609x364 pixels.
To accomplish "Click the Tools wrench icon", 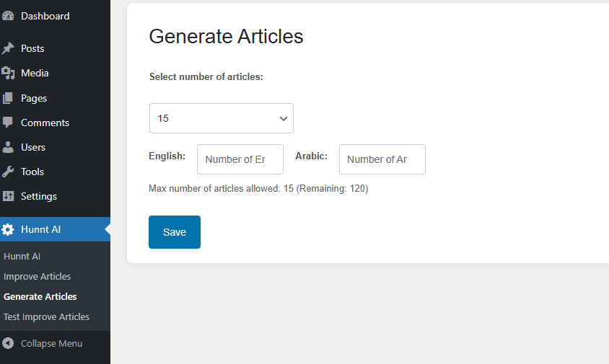I will click(x=9, y=172).
